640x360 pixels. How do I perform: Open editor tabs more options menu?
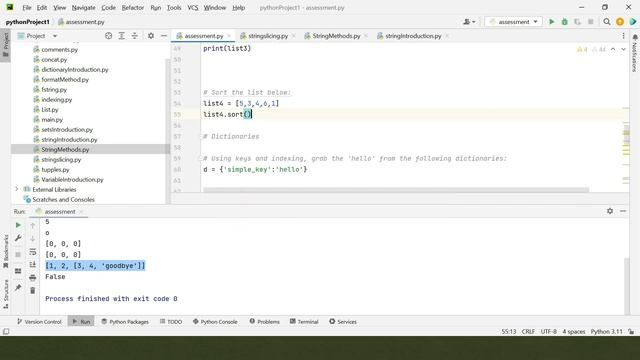coord(623,36)
